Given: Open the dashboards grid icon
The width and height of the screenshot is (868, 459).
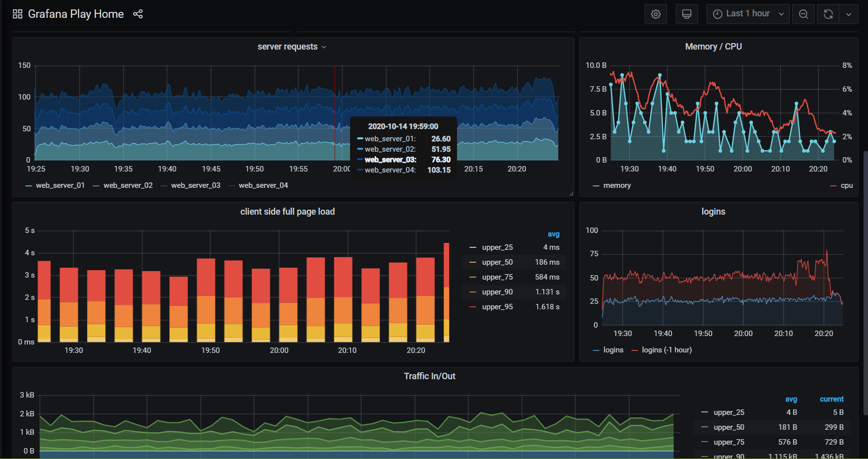Looking at the screenshot, I should coord(17,14).
